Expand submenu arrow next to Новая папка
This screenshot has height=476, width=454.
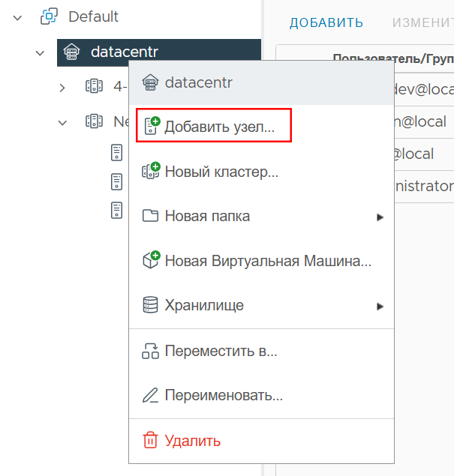(380, 217)
